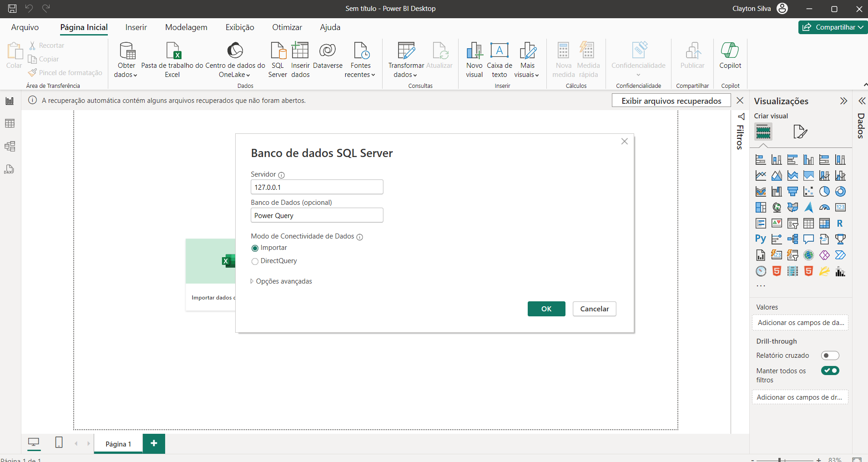Open Centro de dados do OneLake dropdown

click(235, 60)
